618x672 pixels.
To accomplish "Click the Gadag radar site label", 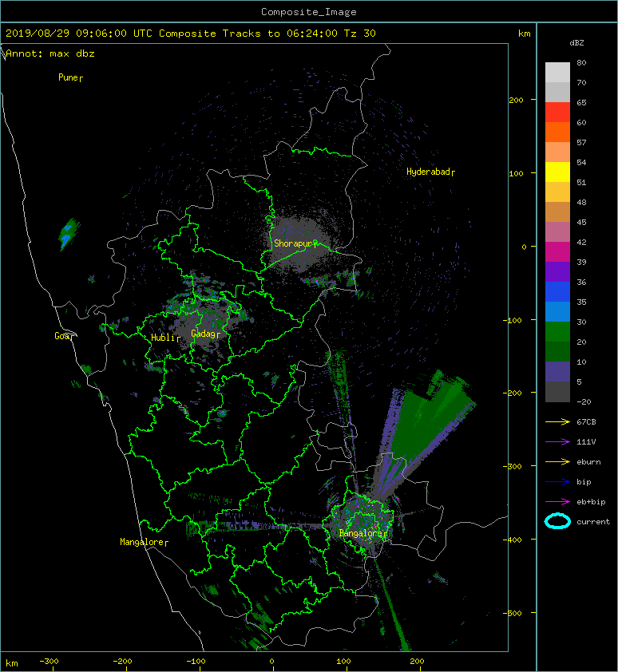I will 203,334.
